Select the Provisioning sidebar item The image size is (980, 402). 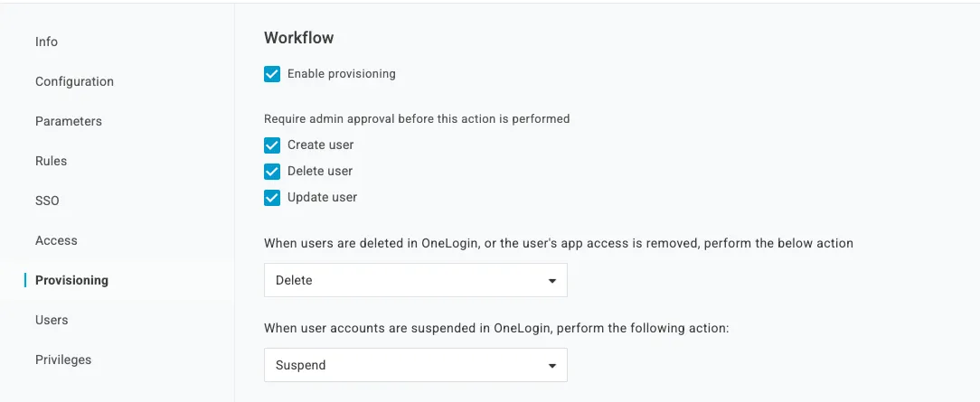tap(71, 280)
